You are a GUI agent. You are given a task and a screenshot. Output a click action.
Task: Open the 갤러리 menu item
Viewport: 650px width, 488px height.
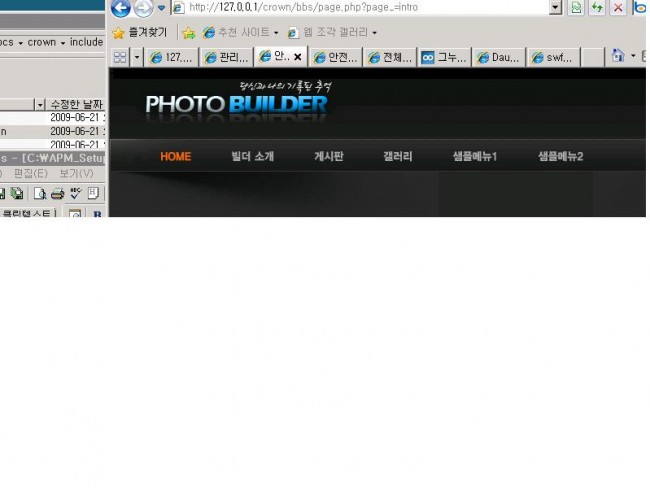398,156
